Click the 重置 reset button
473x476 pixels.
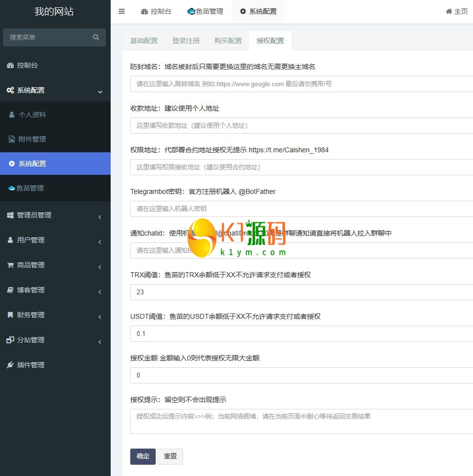[170, 456]
